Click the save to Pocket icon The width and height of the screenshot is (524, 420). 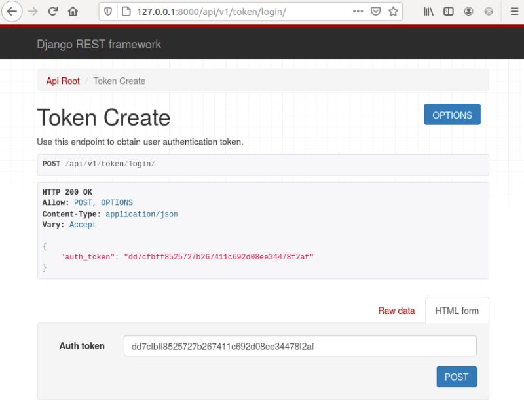375,11
